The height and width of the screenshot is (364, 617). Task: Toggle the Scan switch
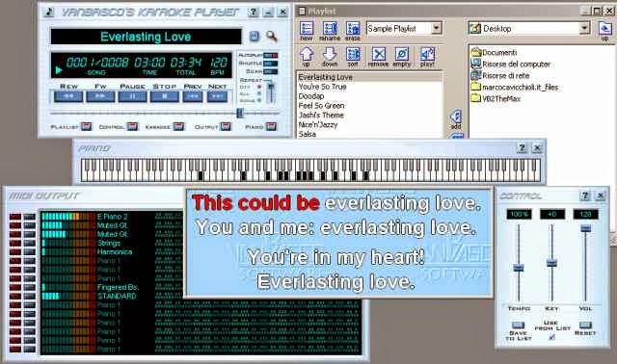270,71
